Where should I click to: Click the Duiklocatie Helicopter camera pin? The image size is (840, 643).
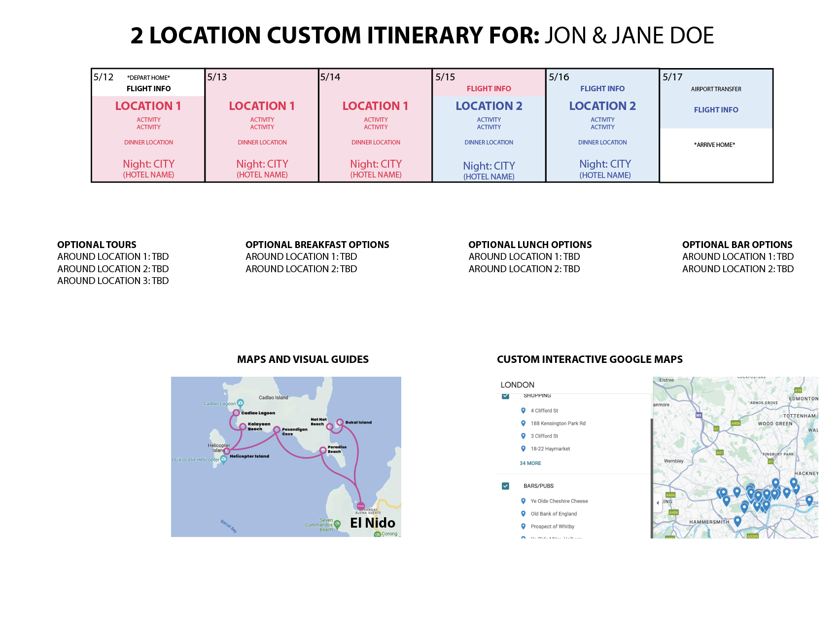[x=224, y=459]
